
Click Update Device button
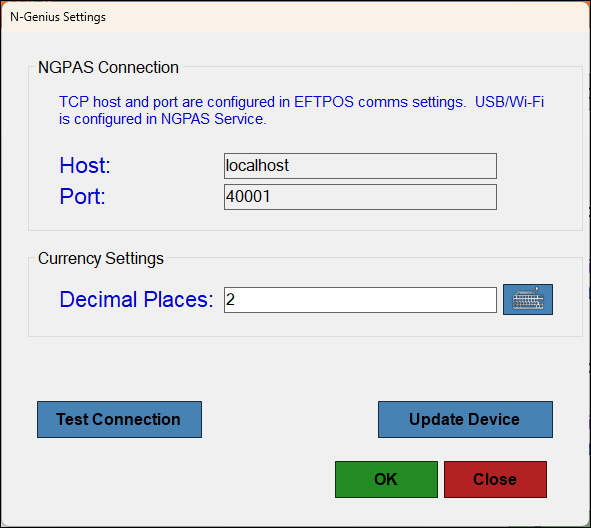(465, 419)
